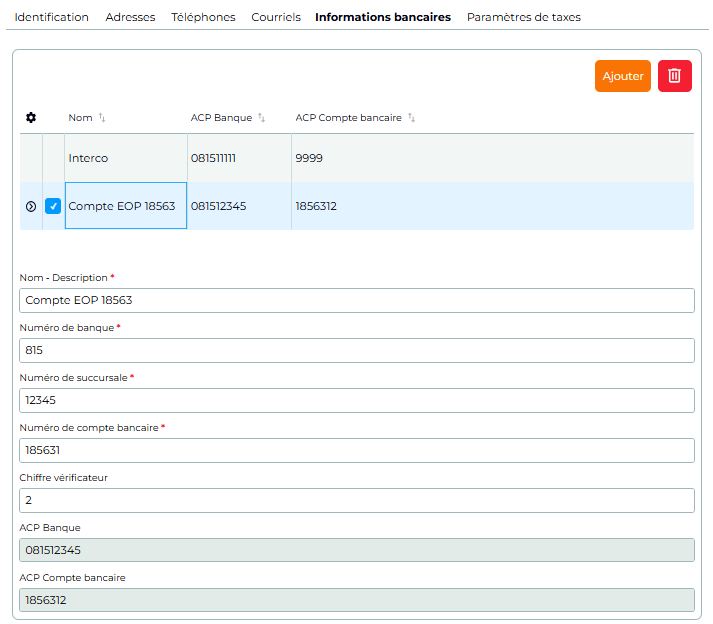This screenshot has width=713, height=624.
Task: Open the Adresses tab
Action: (x=131, y=17)
